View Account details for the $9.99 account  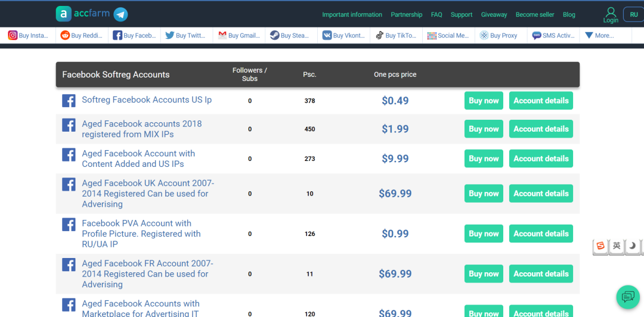pyautogui.click(x=541, y=158)
